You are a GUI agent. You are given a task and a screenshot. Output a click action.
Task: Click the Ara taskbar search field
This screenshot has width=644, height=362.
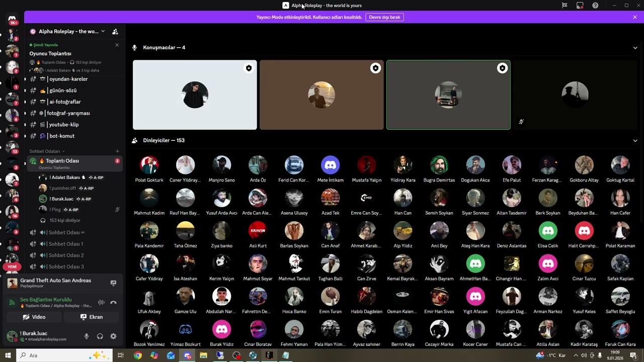point(64,355)
